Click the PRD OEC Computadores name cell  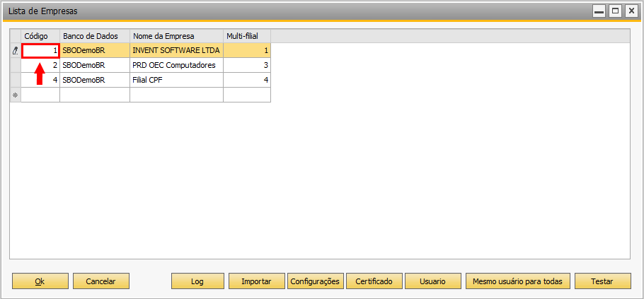tap(177, 65)
